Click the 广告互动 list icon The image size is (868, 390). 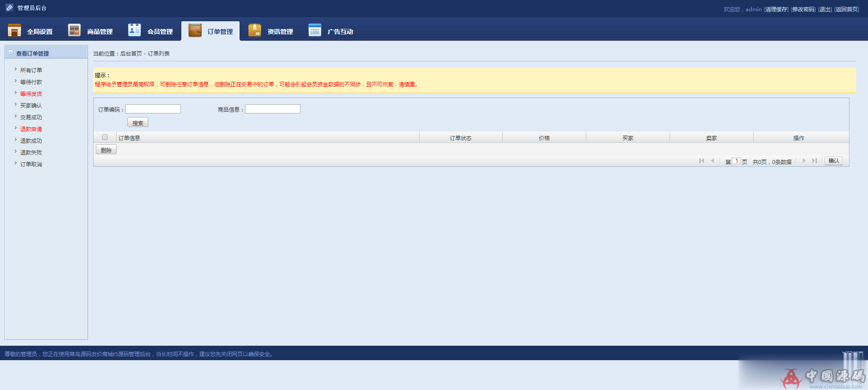(x=315, y=30)
